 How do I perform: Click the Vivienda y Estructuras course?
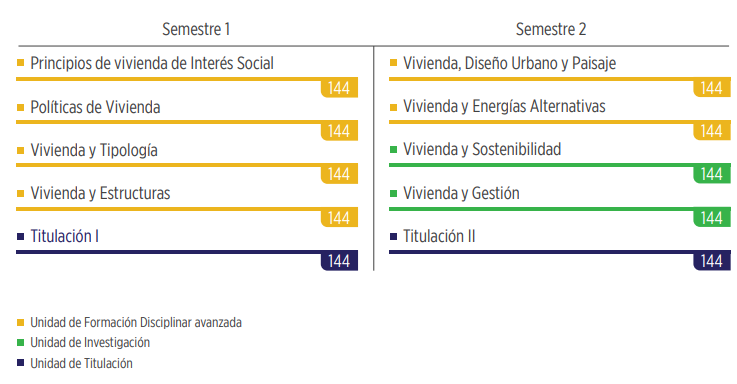100,193
